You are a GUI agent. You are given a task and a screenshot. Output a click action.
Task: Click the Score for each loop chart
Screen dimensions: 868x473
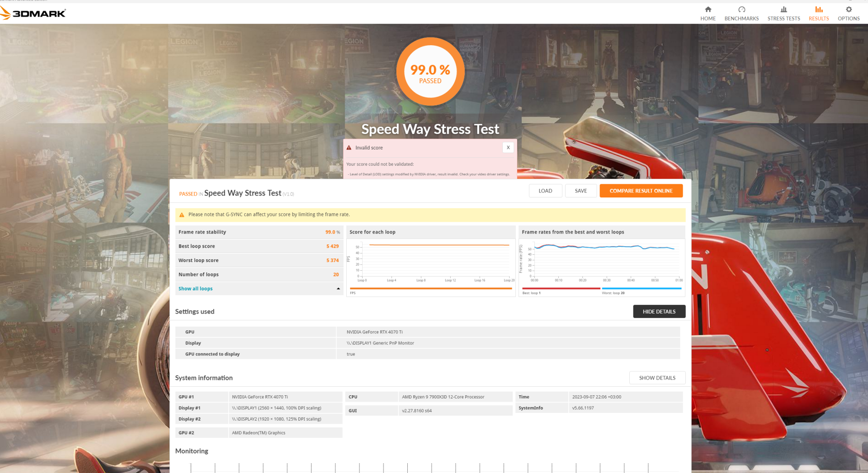click(x=431, y=267)
